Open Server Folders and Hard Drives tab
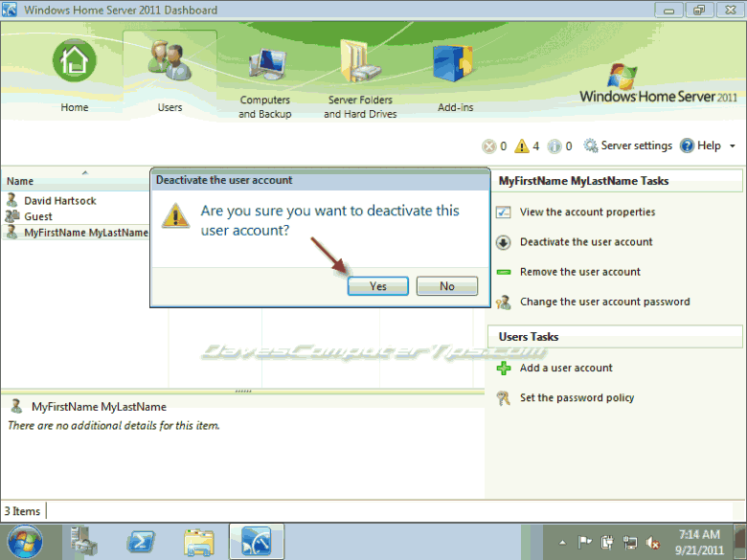Screen dimensions: 747x560 tap(360, 79)
